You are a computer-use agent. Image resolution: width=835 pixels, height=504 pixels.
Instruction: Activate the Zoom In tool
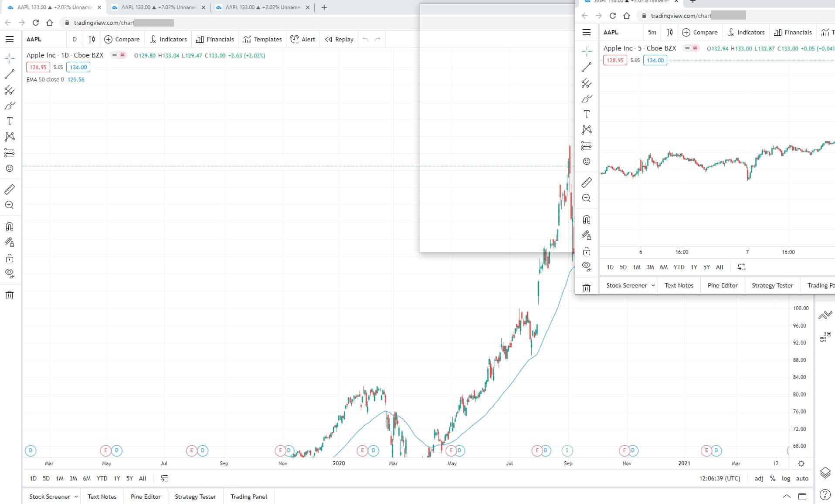[9, 205]
